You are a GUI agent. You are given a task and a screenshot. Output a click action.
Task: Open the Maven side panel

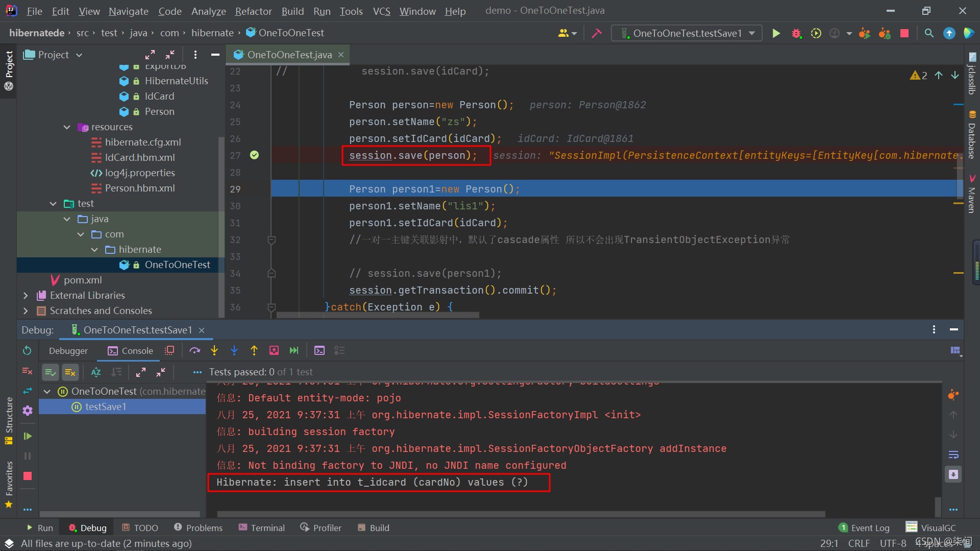[972, 194]
